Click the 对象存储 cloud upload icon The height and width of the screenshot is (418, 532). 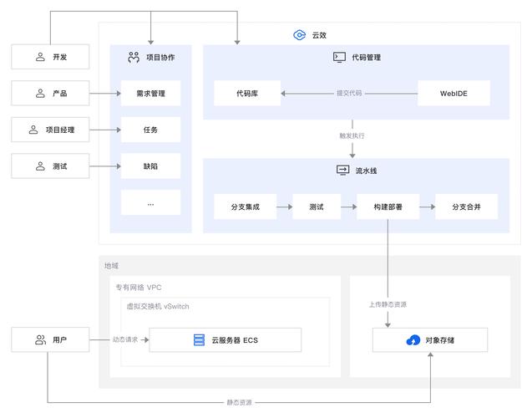click(x=413, y=340)
